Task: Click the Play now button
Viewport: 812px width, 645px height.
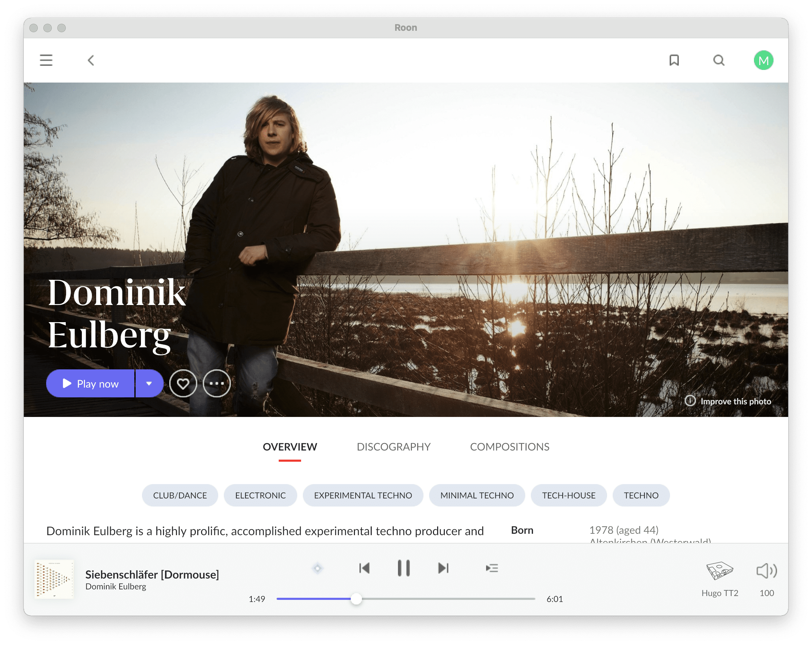Action: pos(90,383)
